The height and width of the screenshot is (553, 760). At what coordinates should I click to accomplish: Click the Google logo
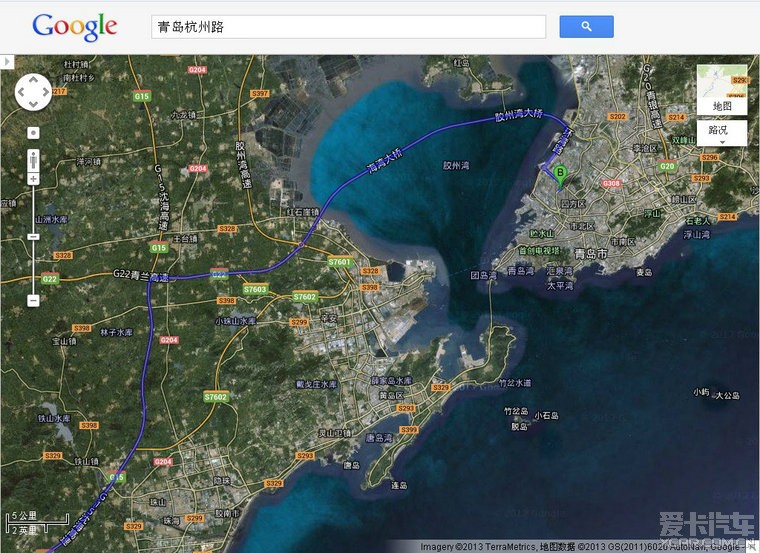pyautogui.click(x=75, y=27)
